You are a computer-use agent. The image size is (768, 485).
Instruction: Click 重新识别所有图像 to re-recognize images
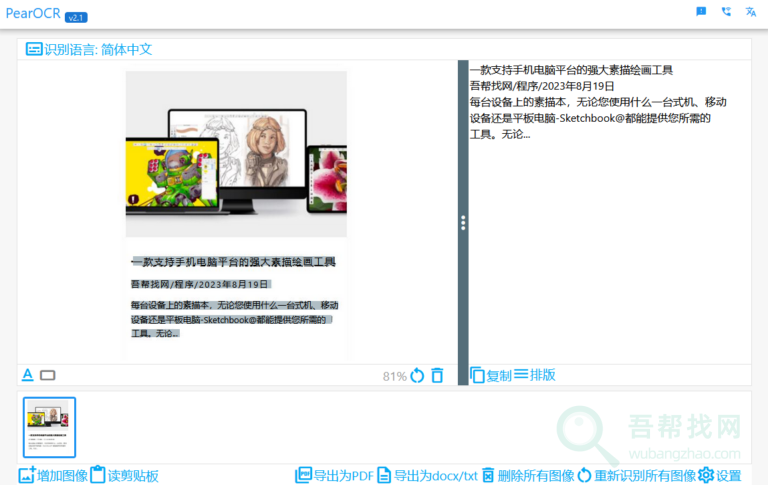tap(635, 475)
